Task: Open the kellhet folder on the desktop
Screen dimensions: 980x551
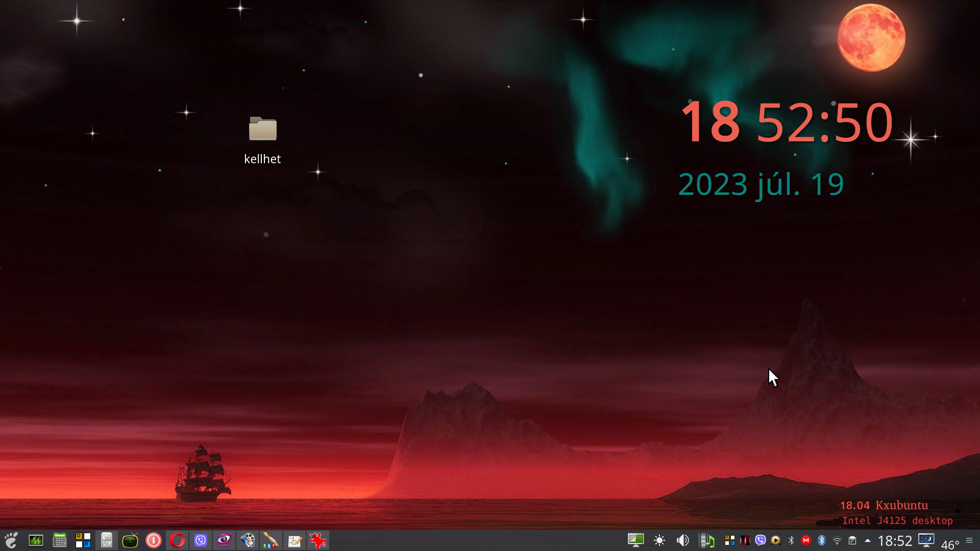Action: (x=262, y=140)
